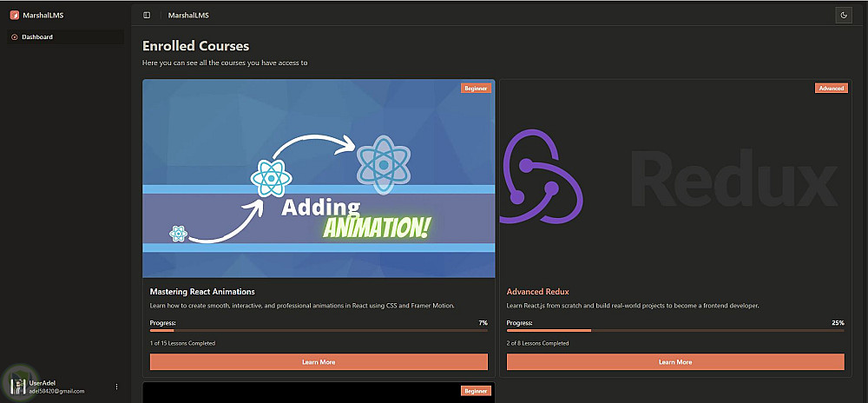
Task: Open the Dashboard menu item
Action: click(x=65, y=37)
